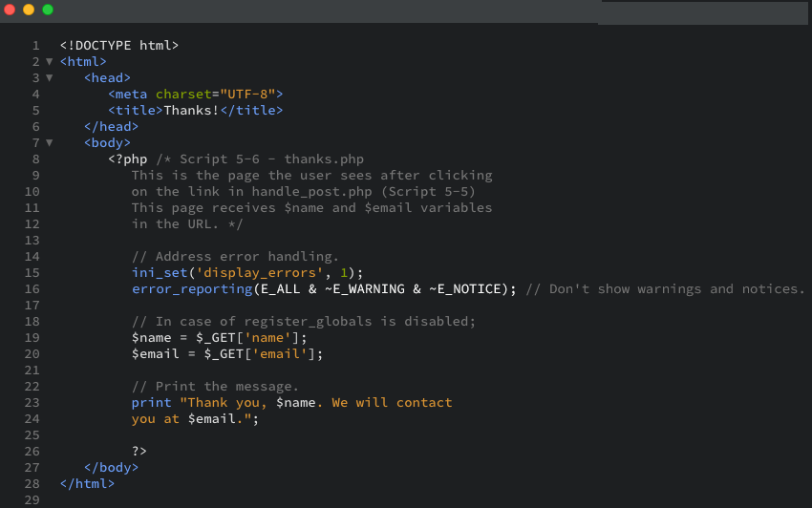Click the '// Address error handling.' comment
812x508 pixels.
point(235,256)
